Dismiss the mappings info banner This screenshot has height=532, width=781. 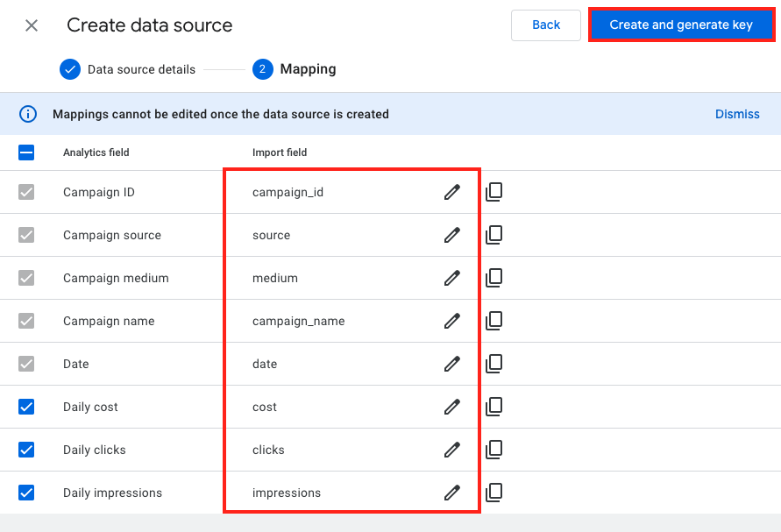coord(737,114)
